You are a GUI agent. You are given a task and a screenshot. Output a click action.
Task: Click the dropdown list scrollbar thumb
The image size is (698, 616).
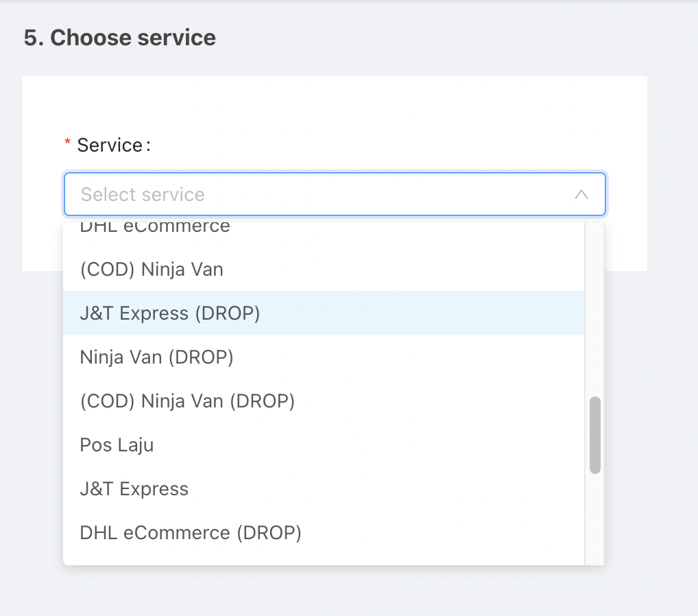[x=594, y=435]
